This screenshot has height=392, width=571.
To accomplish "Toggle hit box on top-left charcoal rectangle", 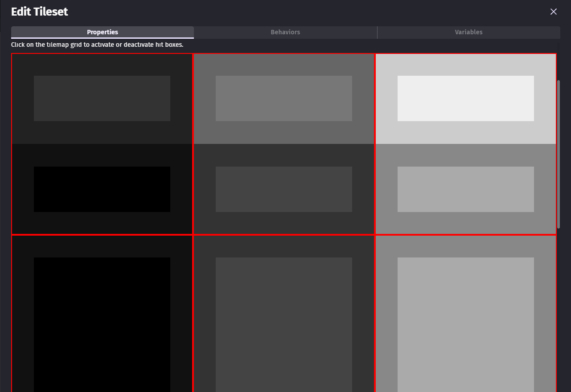I will [x=102, y=98].
